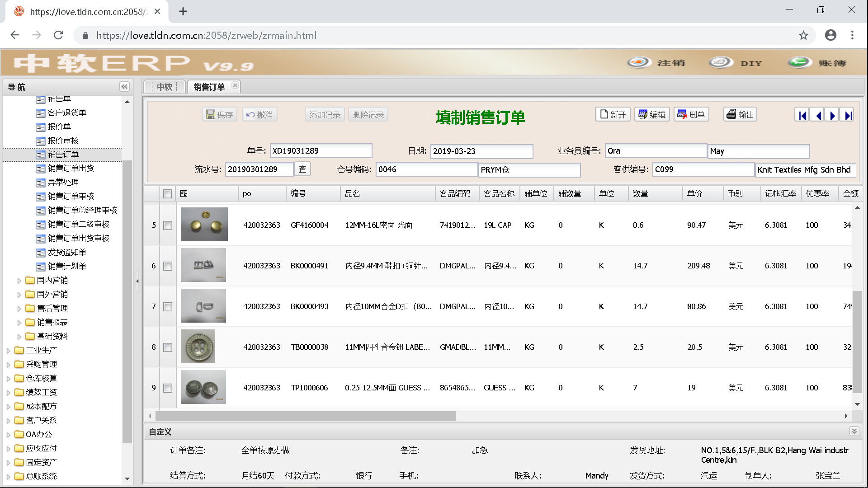Expand the 采购管理 folder

point(8,365)
